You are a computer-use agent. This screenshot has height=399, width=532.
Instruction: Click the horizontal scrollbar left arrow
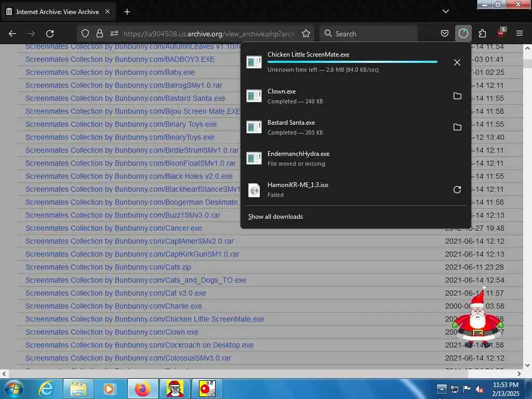(x=4, y=374)
